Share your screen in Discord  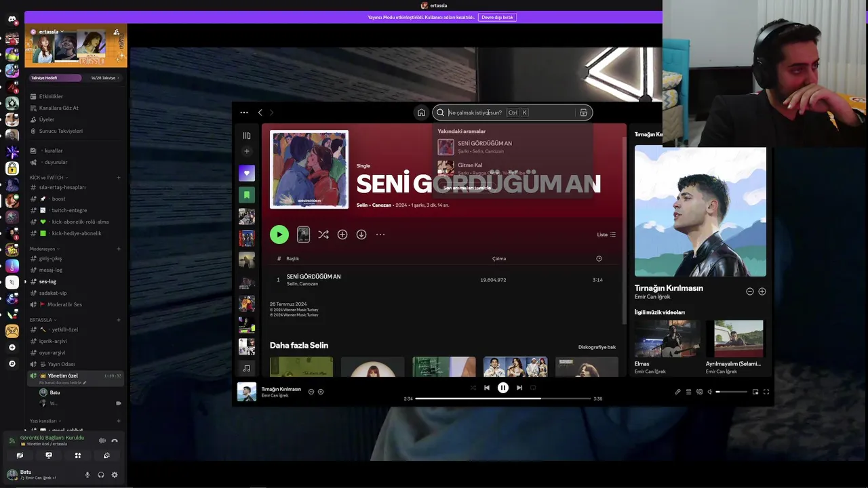coord(49,455)
